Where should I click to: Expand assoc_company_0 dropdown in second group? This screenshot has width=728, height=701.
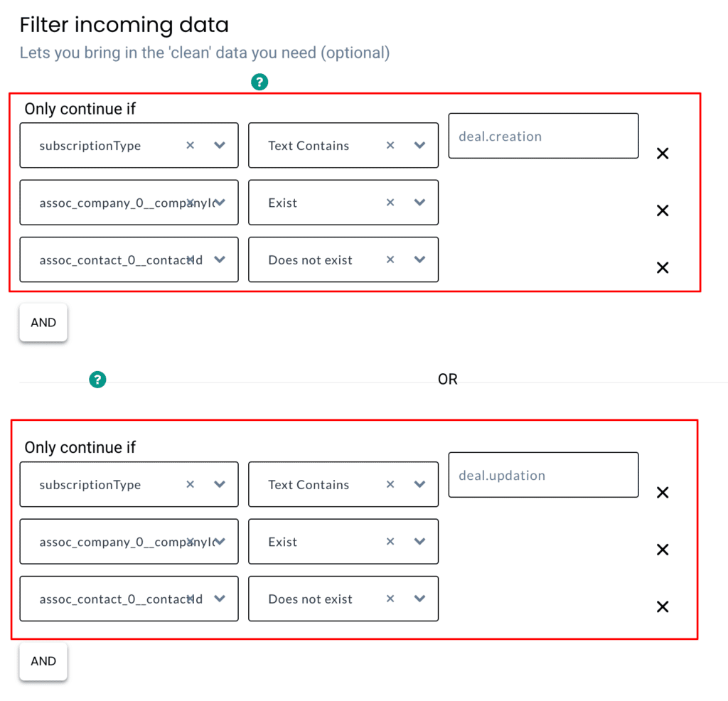point(220,541)
